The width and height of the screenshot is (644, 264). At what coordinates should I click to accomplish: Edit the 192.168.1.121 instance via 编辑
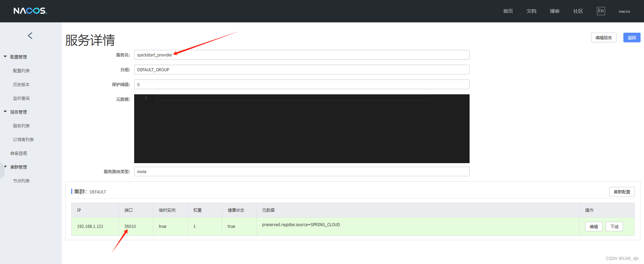point(594,226)
